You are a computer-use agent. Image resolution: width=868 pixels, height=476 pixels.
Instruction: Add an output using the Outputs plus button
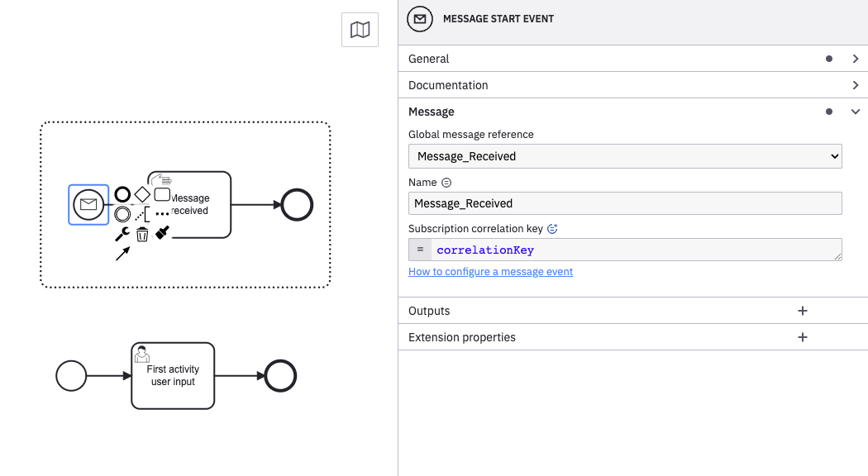(802, 310)
